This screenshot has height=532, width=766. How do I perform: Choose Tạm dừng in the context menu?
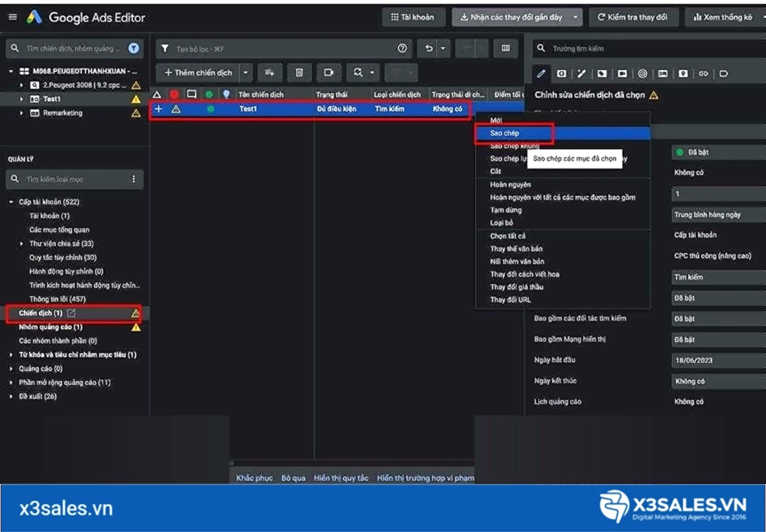click(x=563, y=210)
